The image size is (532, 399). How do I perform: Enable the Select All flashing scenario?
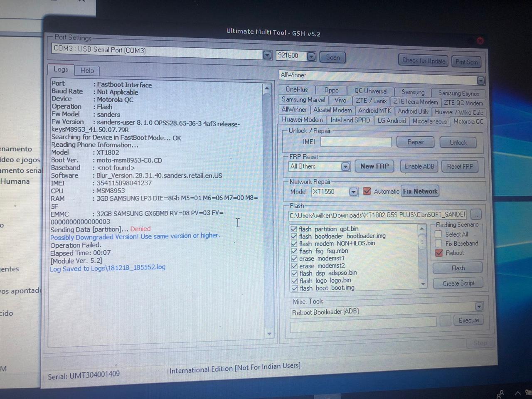[438, 234]
